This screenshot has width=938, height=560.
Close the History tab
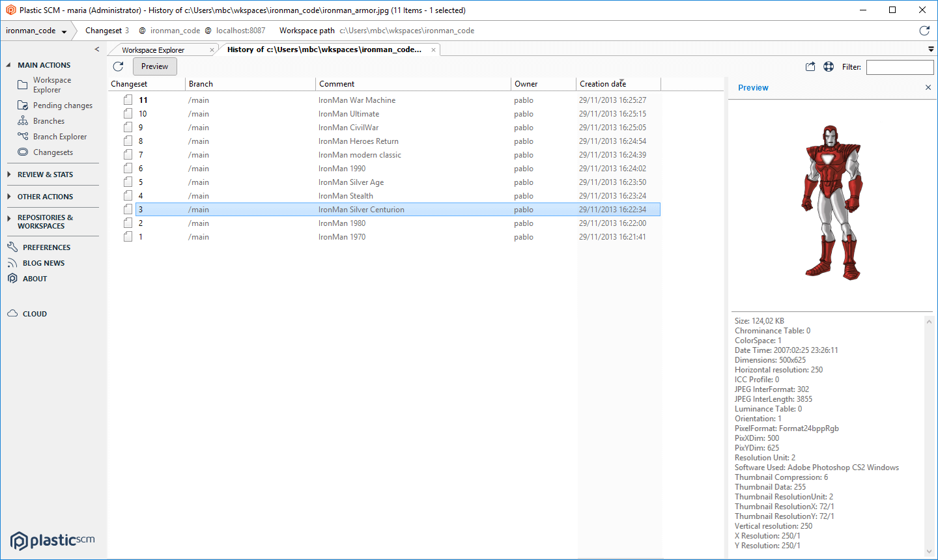433,50
